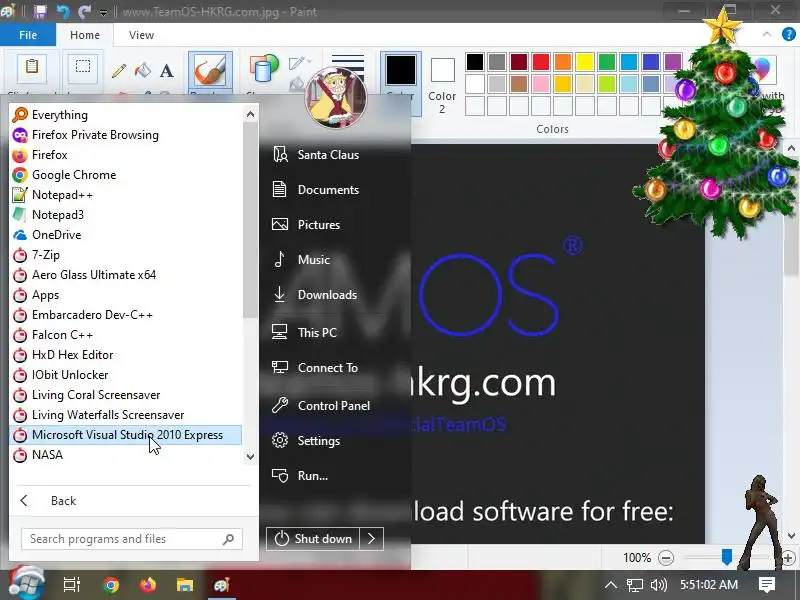The width and height of the screenshot is (800, 600).
Task: Open File Explorer from the taskbar
Action: [x=185, y=585]
